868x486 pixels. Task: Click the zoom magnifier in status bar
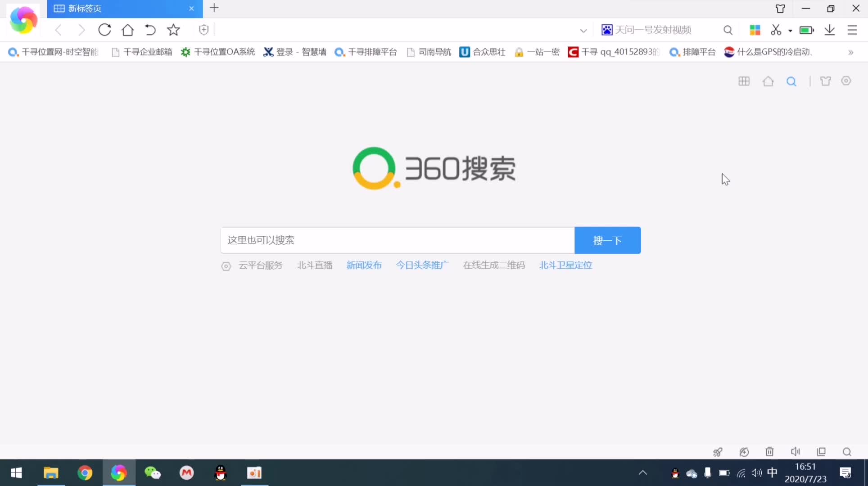847,452
